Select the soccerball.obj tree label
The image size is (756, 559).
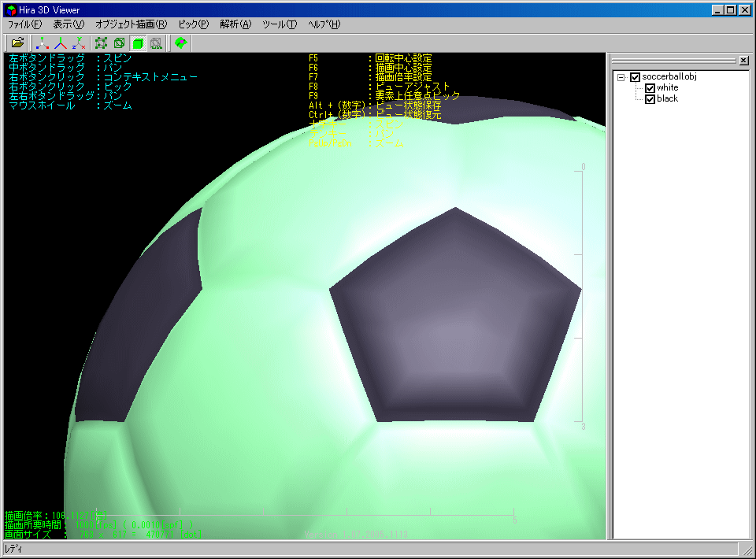coord(669,76)
